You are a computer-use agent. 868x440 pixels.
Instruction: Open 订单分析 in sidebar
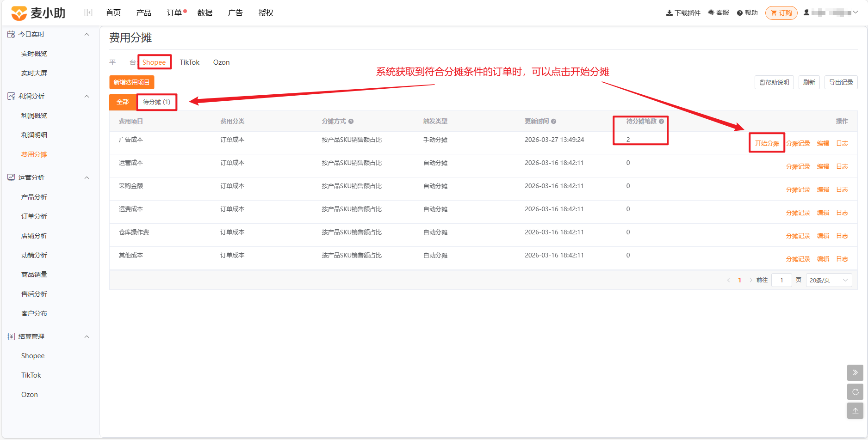click(x=34, y=216)
